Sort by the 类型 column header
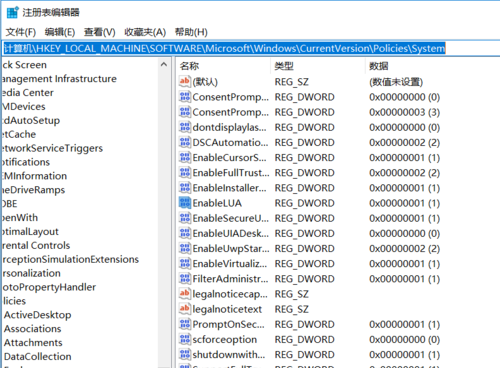The image size is (500, 368). coord(284,66)
